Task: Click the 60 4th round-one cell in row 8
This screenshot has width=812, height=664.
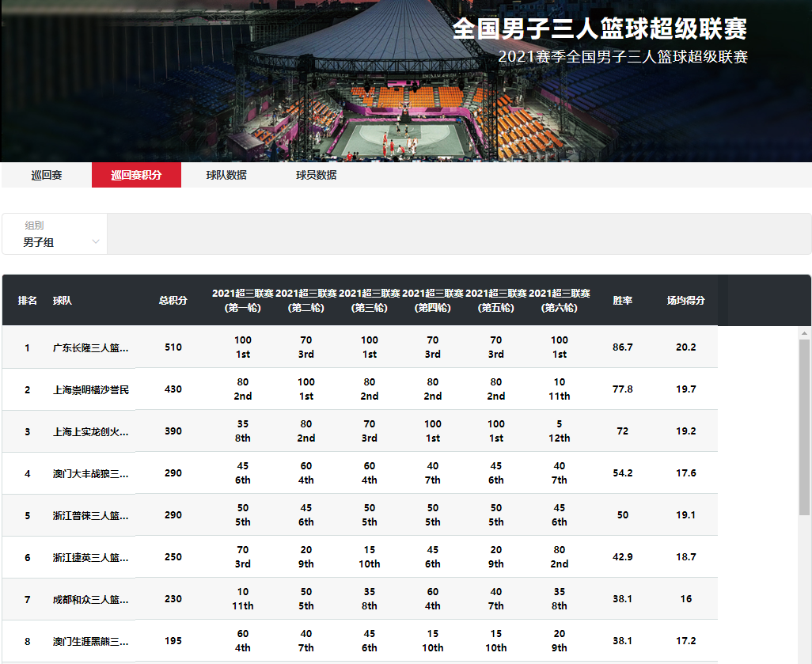Action: click(x=243, y=641)
